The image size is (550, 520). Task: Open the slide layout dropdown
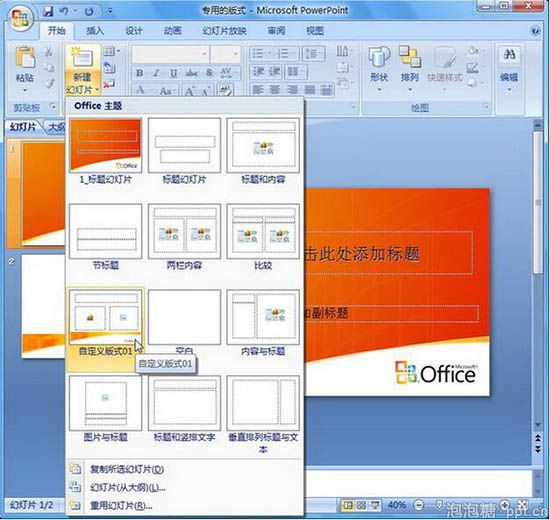click(112, 52)
